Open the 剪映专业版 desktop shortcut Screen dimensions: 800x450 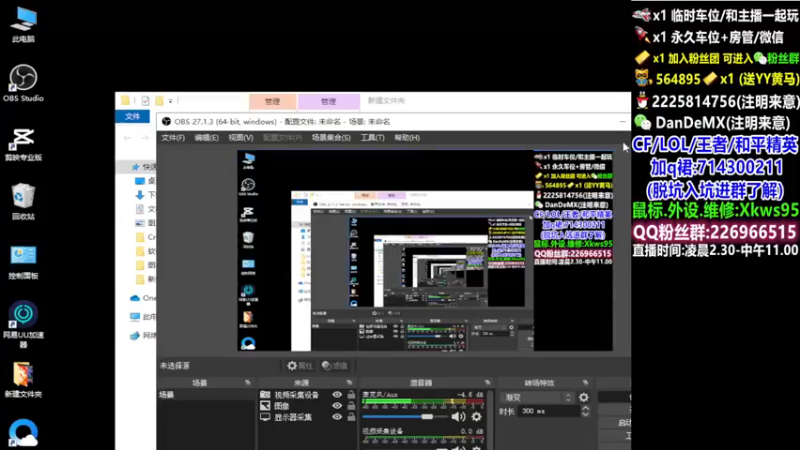click(x=23, y=144)
